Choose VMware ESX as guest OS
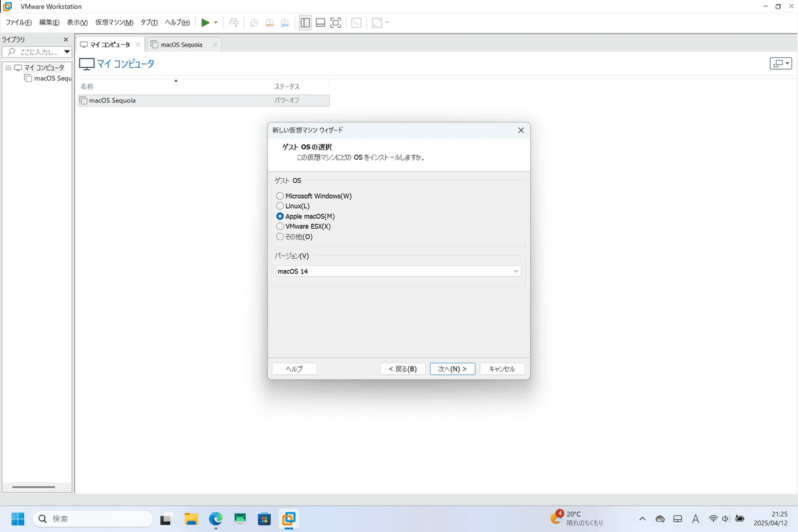 tap(280, 226)
